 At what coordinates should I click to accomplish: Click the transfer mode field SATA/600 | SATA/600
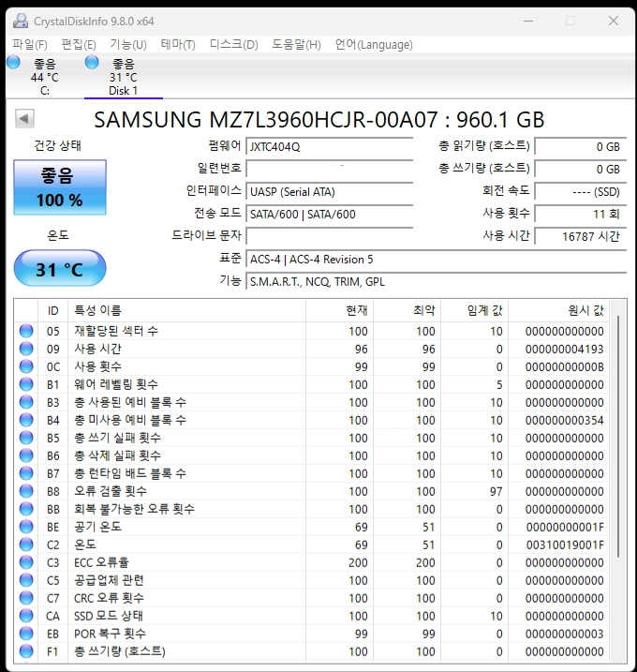coord(329,214)
